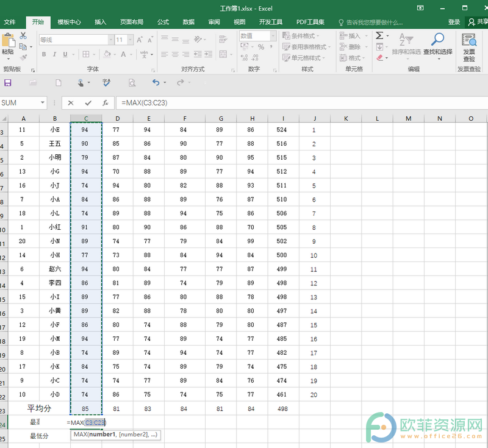This screenshot has width=488, height=448.
Task: Click the Redo arrow icon
Action: coord(180,82)
